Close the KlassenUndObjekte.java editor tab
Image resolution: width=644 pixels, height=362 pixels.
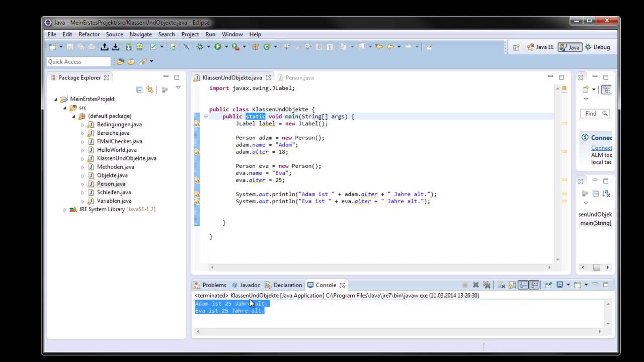click(x=268, y=77)
